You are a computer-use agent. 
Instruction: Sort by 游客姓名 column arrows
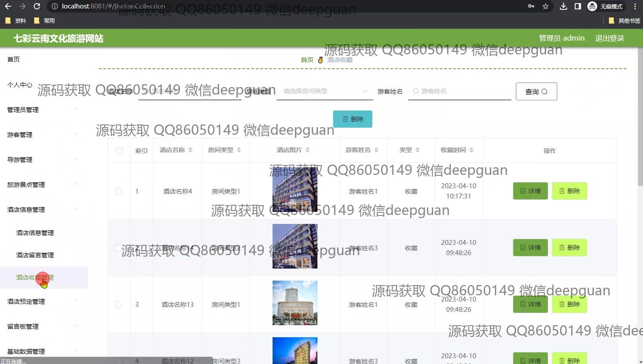(376, 150)
